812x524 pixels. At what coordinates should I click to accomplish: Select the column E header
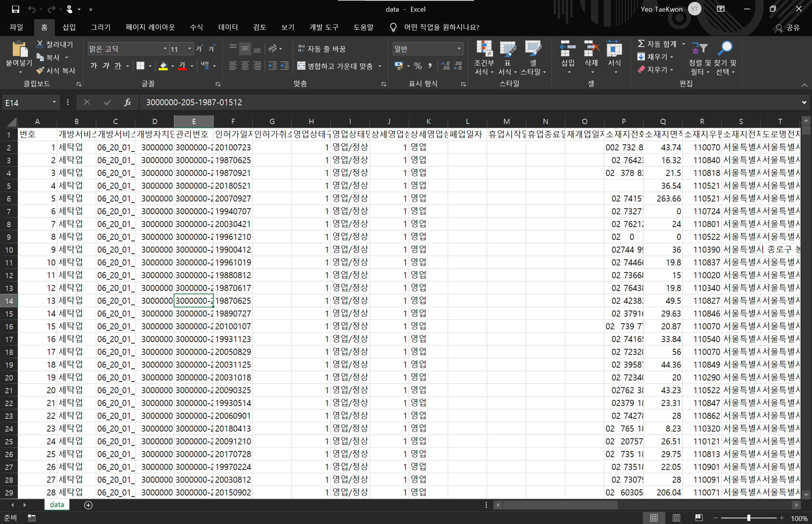(x=194, y=121)
